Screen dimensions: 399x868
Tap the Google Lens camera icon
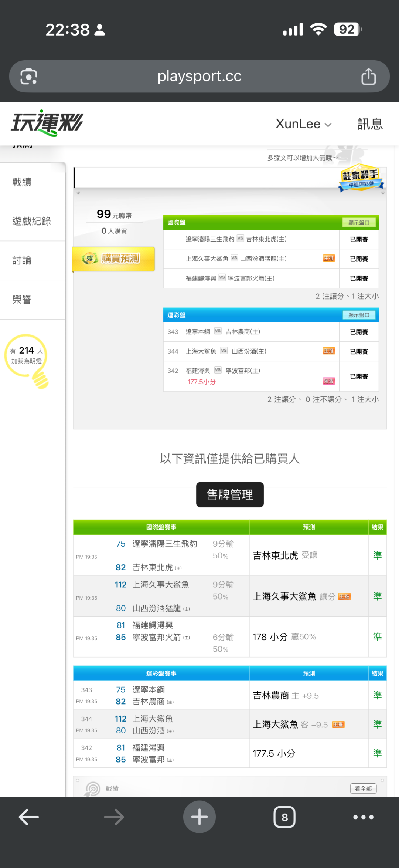[x=29, y=77]
